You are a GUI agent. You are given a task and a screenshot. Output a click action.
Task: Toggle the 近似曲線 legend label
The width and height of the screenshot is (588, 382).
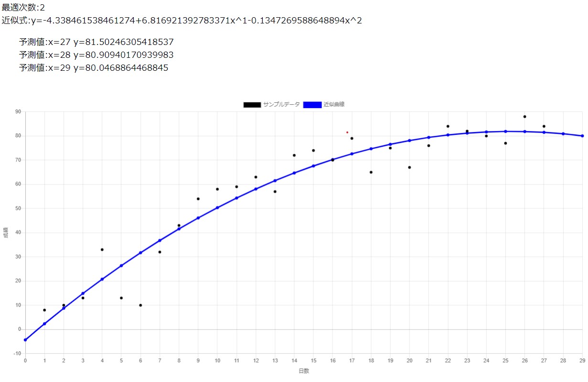pyautogui.click(x=334, y=105)
